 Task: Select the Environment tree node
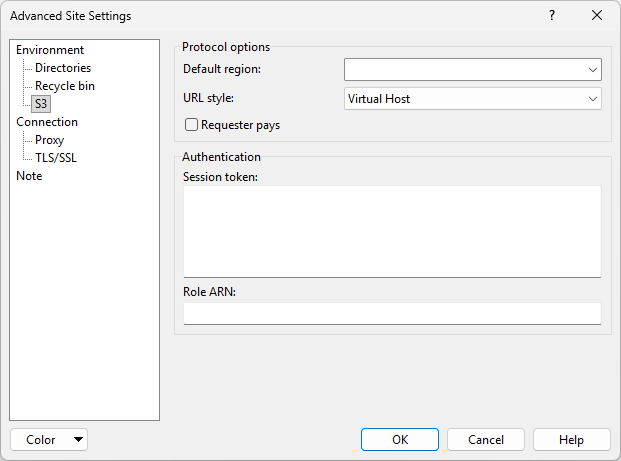coord(50,50)
